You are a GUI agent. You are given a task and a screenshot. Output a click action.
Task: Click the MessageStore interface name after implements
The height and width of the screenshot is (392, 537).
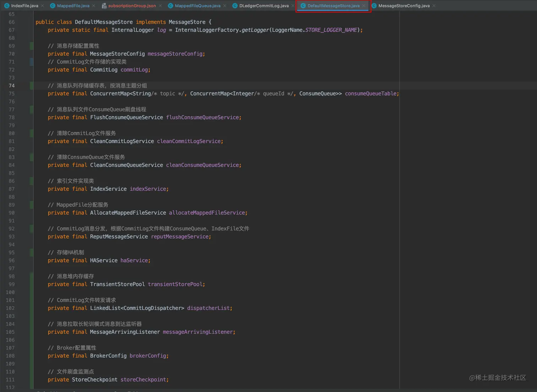coord(187,22)
